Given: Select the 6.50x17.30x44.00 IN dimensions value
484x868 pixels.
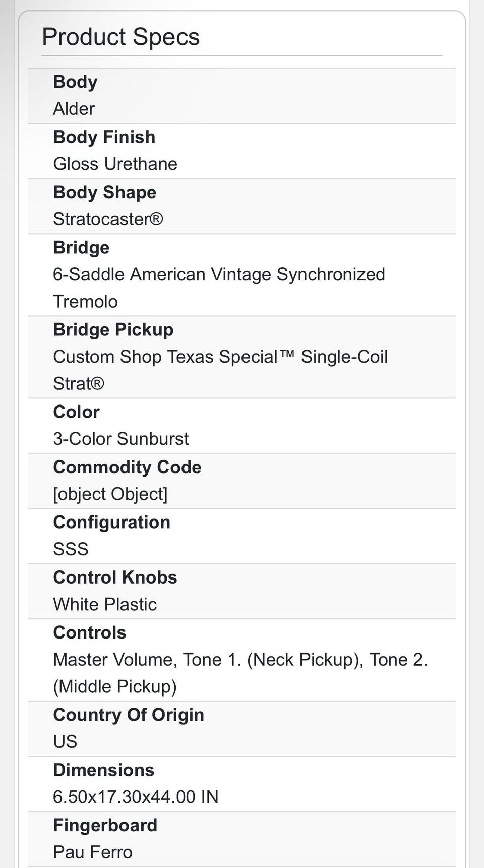Looking at the screenshot, I should click(x=136, y=797).
